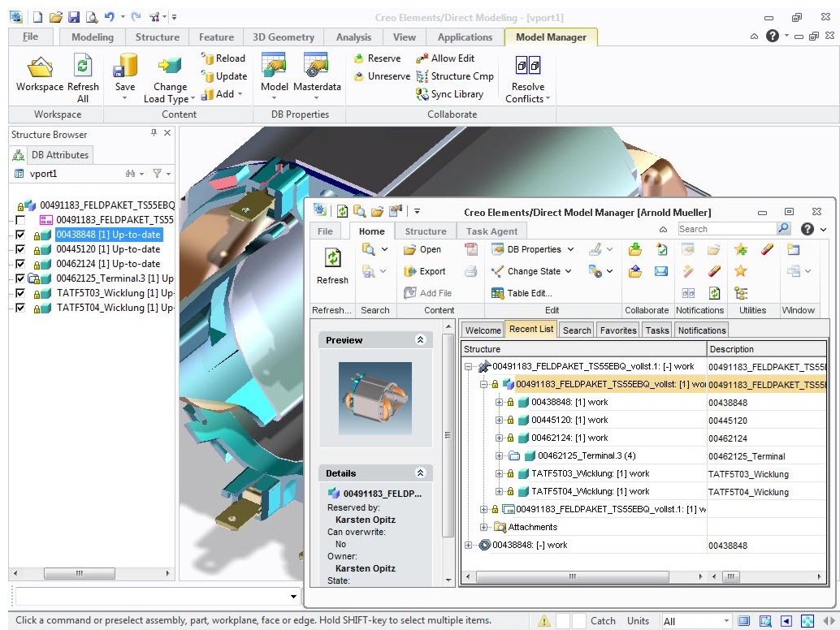Click Refresh in Model Manager Home ribbon
Screen dimensions: 840x630
(x=333, y=266)
